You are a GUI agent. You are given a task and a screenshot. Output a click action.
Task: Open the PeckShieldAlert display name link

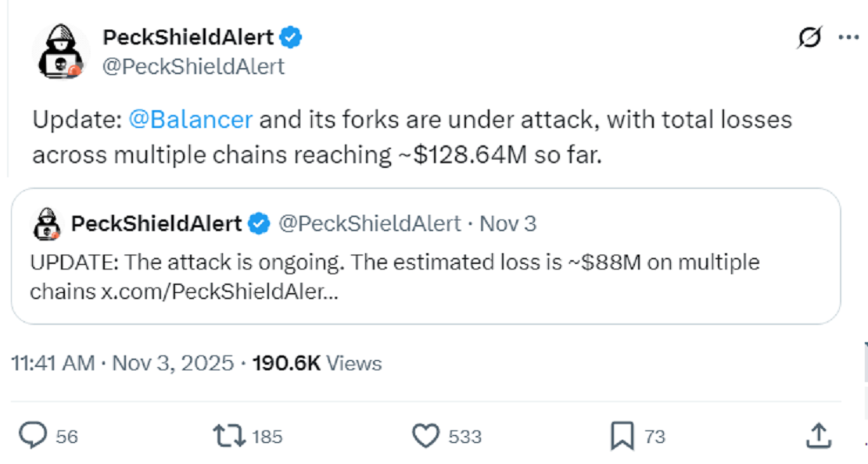(188, 37)
